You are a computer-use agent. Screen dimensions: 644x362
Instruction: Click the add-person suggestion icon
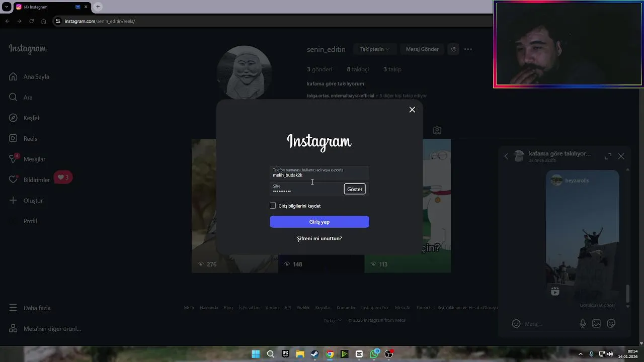453,49
